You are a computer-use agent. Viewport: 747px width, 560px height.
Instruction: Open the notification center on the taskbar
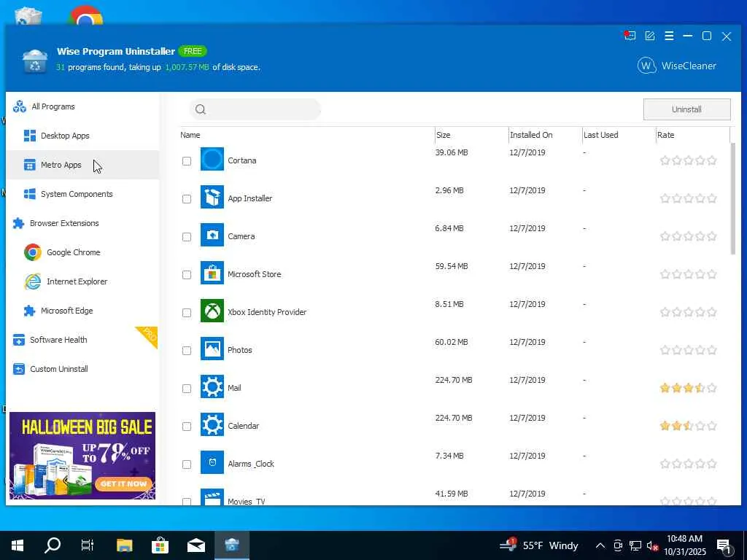click(x=724, y=546)
